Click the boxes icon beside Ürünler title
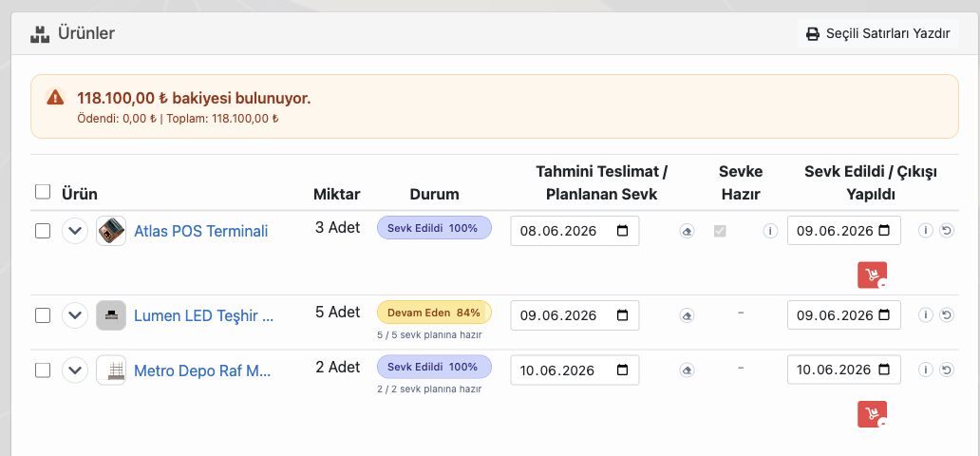The width and height of the screenshot is (980, 456). point(40,34)
